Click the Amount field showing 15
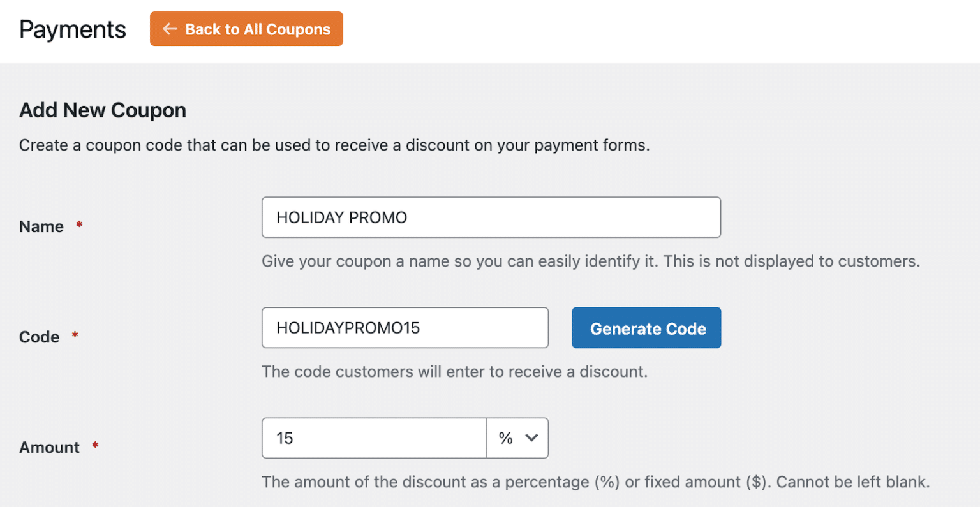The height and width of the screenshot is (507, 980). point(373,438)
